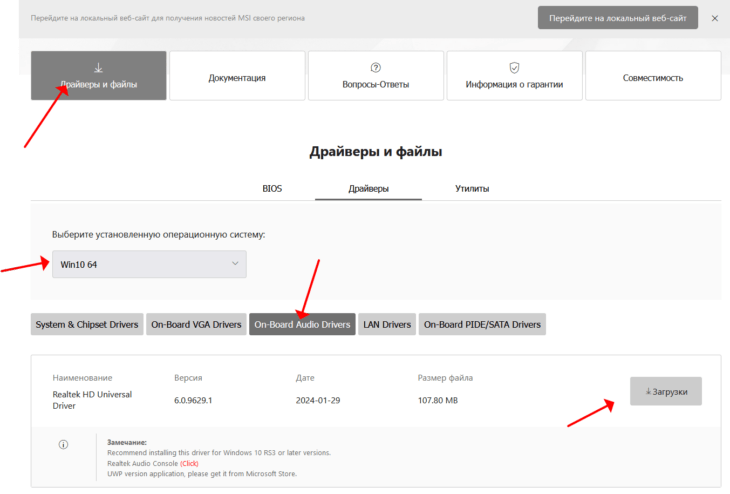Screen dimensions: 730x494
Task: Switch to the BIOS tab
Action: tap(272, 189)
